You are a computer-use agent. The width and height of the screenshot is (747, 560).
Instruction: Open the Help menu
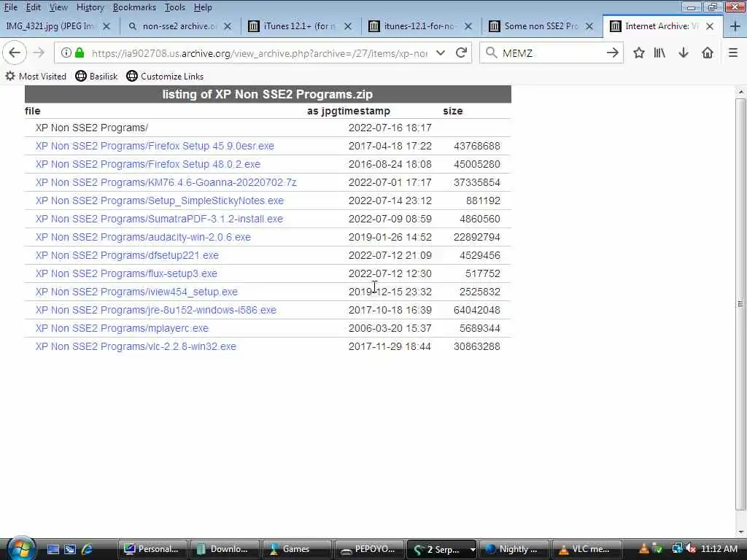point(203,7)
